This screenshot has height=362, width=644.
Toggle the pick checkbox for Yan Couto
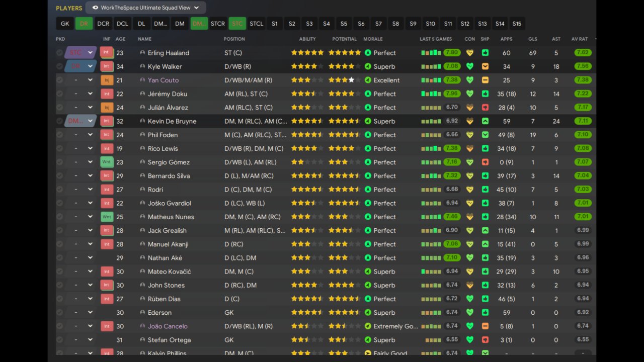(x=59, y=80)
